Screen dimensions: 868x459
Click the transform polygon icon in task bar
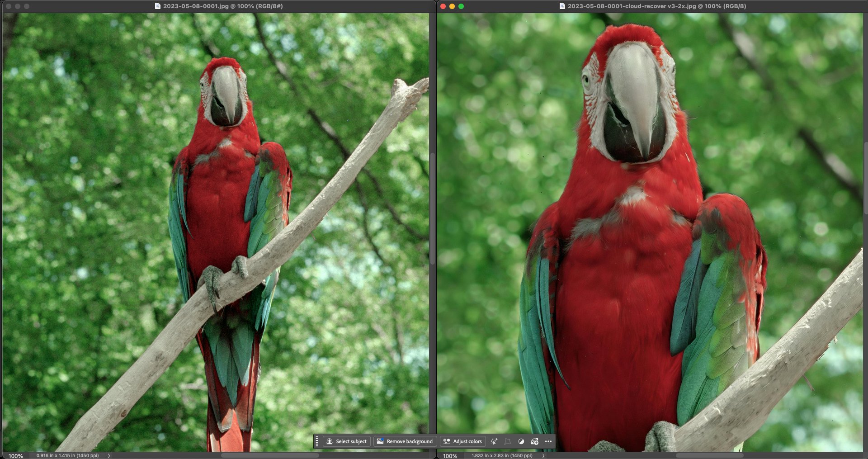point(508,441)
